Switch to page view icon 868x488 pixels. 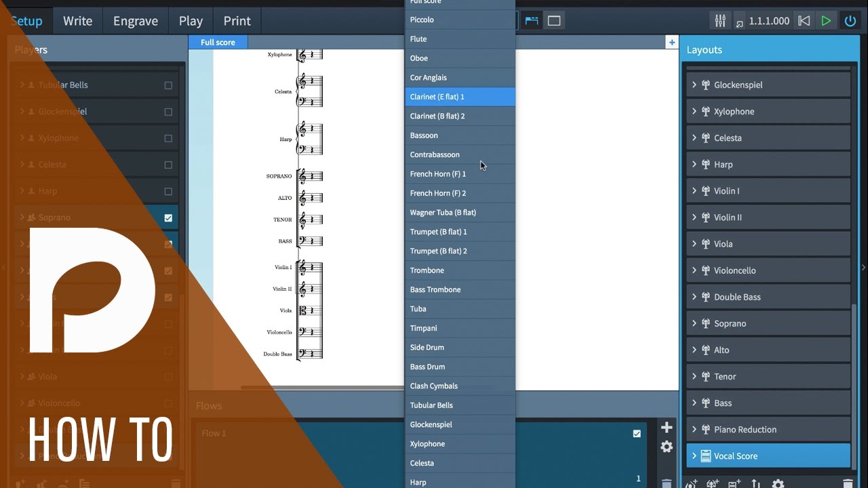[x=554, y=21]
